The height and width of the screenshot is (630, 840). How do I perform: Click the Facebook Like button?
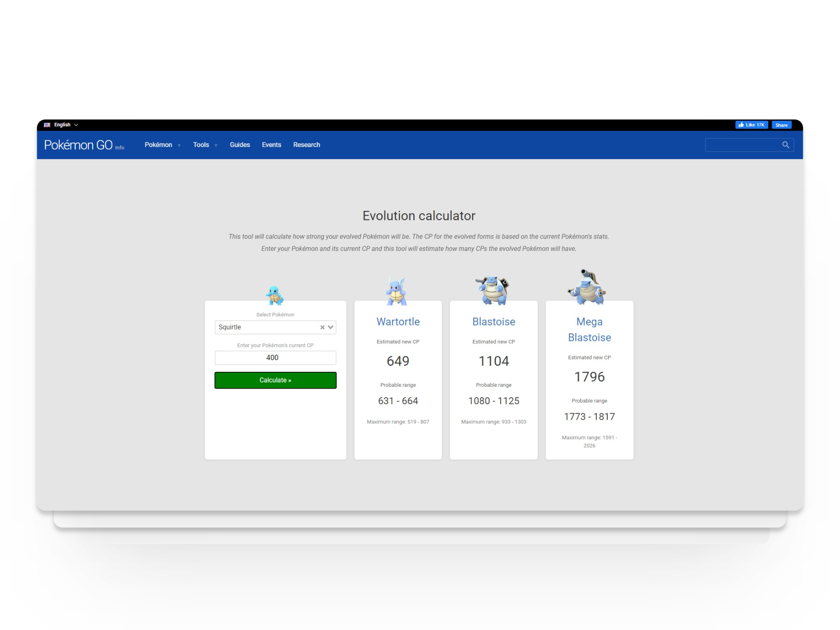click(751, 125)
